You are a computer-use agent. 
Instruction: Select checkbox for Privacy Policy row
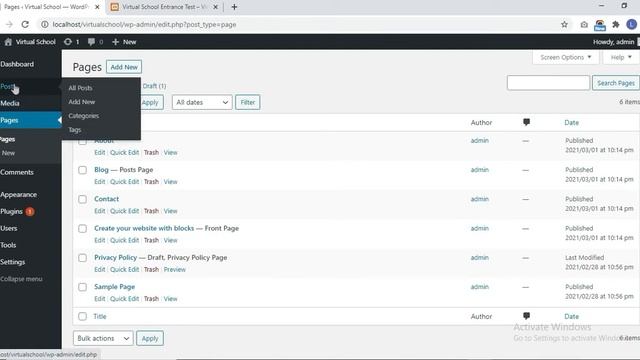click(82, 258)
